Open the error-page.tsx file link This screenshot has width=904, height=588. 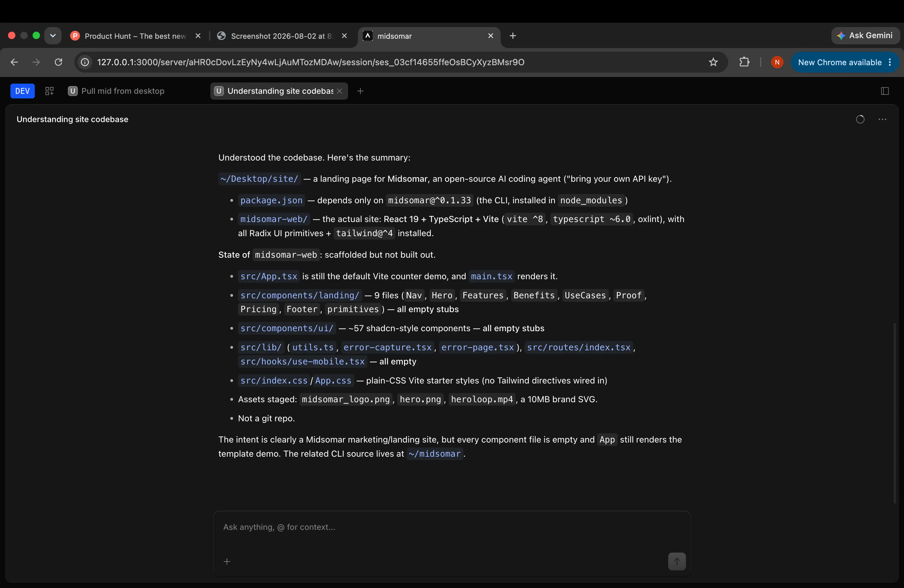point(478,347)
